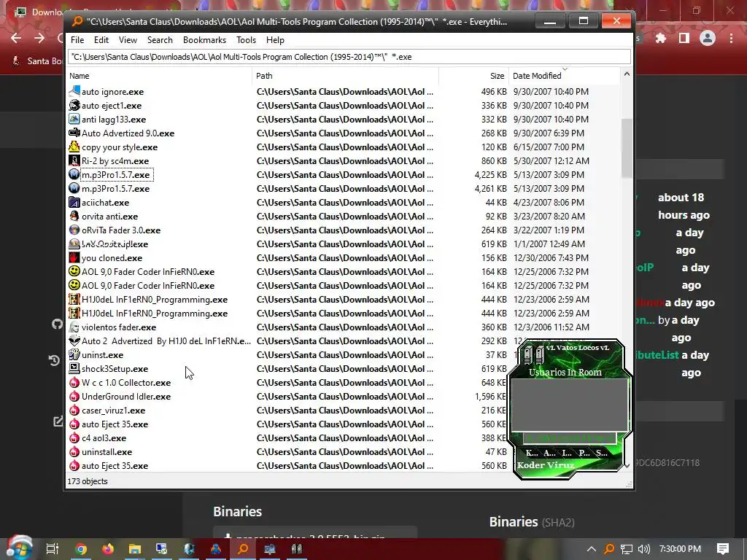Image resolution: width=747 pixels, height=560 pixels.
Task: Open Task View on the taskbar
Action: pos(53,549)
